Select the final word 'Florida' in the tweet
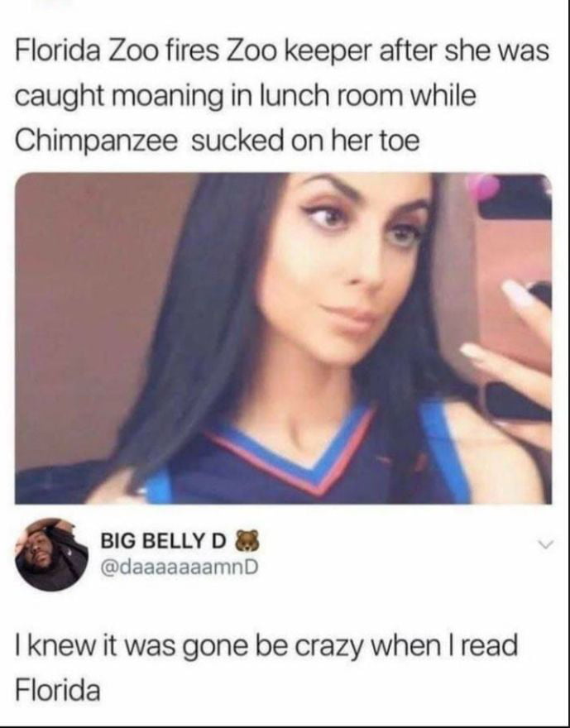 [58, 691]
